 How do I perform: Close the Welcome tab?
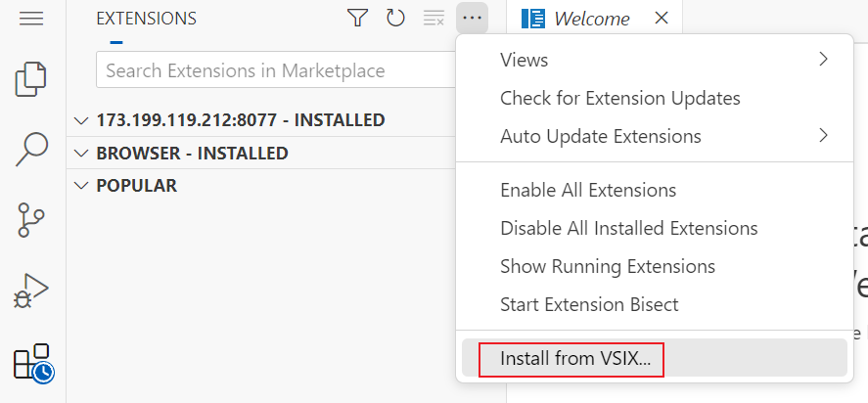pos(662,18)
